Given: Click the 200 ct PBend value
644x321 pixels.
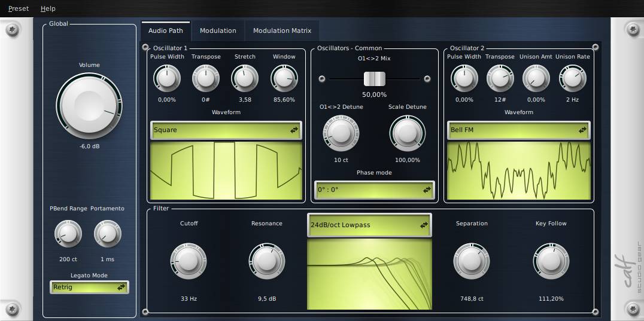Looking at the screenshot, I should click(x=68, y=259).
